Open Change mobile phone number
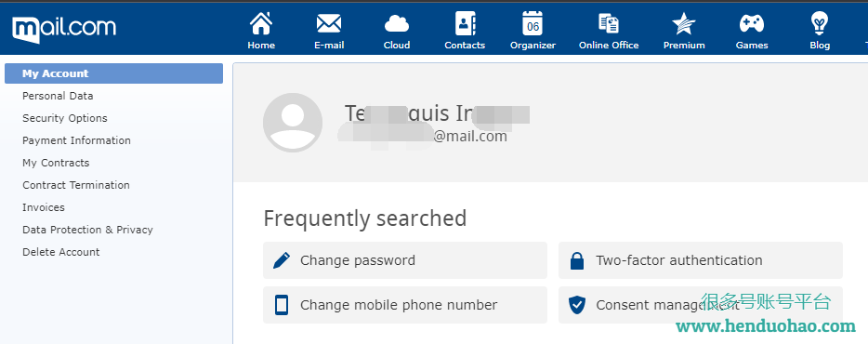This screenshot has height=344, width=868. (x=404, y=305)
